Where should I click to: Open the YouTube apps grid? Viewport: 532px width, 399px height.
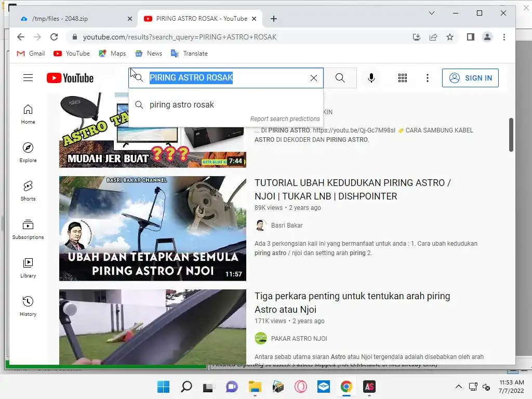(x=403, y=78)
